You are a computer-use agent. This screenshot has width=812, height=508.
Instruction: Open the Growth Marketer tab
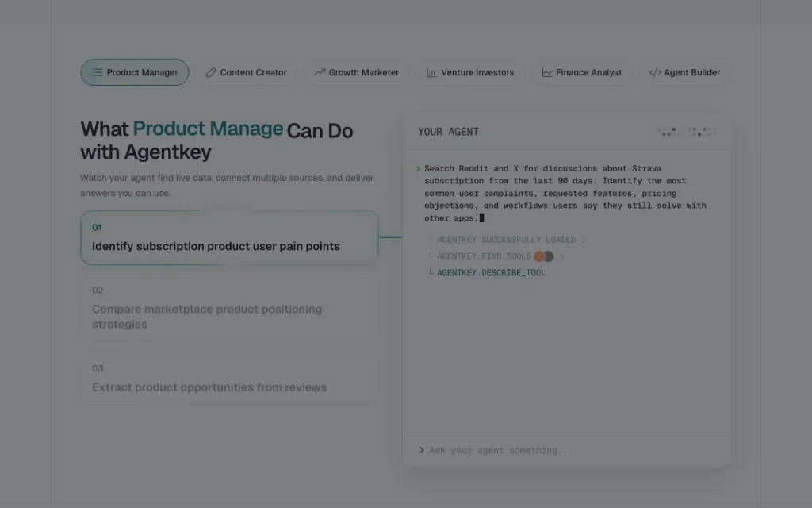[x=356, y=72]
